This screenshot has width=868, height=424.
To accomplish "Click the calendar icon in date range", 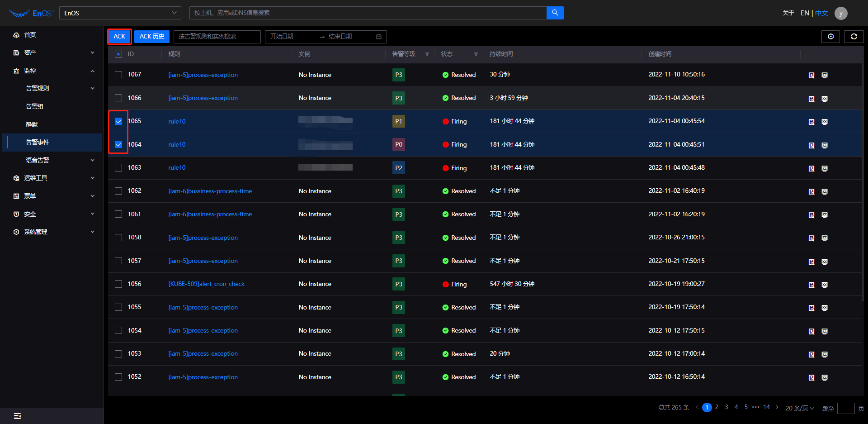I will coord(379,37).
